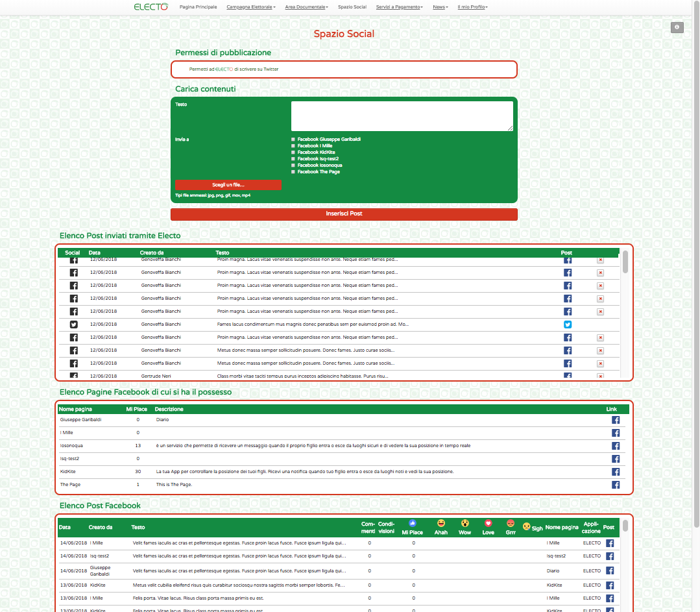The height and width of the screenshot is (612, 700).
Task: Delete the Gertrude Neri post
Action: click(601, 376)
